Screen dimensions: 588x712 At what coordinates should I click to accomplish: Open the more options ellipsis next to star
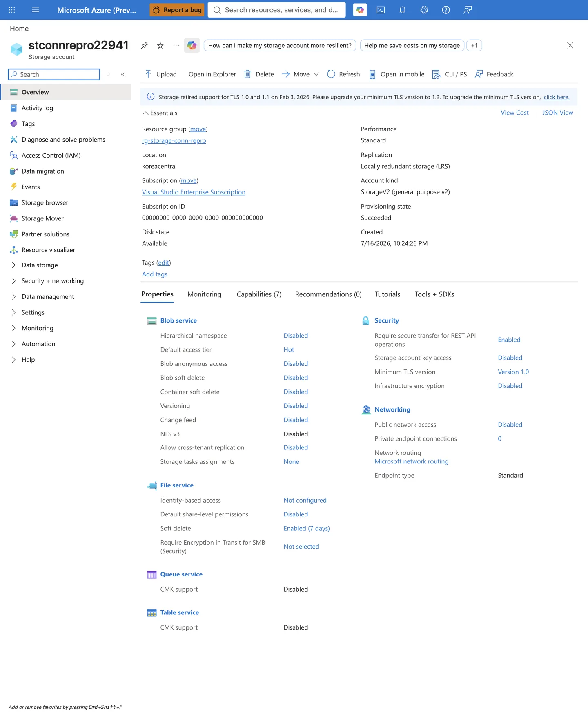[176, 45]
